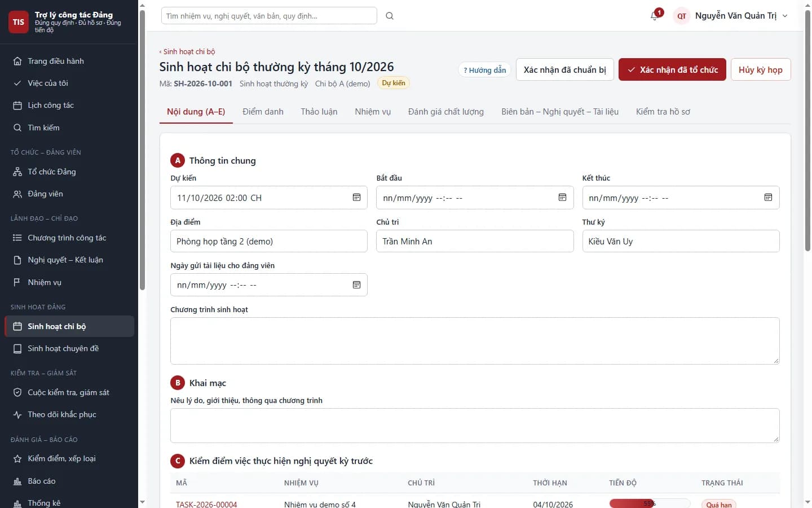This screenshot has height=508, width=812.
Task: Click the Chủ trì input field
Action: tap(475, 241)
